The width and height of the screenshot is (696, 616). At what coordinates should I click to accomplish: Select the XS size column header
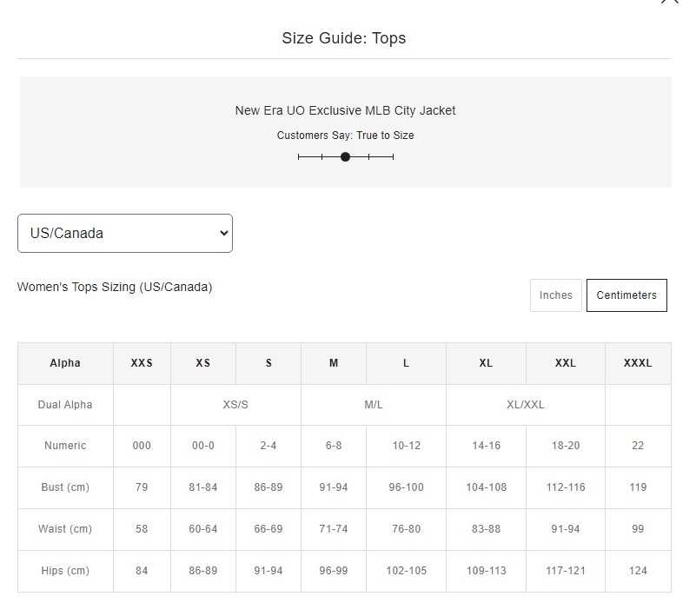(x=202, y=363)
